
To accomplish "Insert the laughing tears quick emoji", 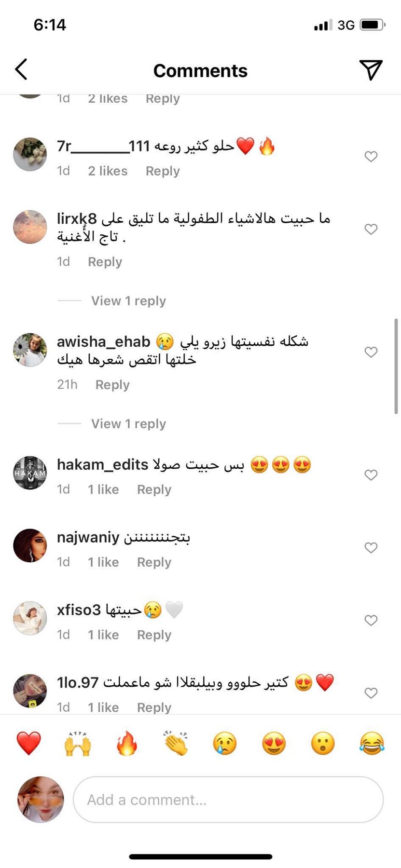I will coord(372,743).
